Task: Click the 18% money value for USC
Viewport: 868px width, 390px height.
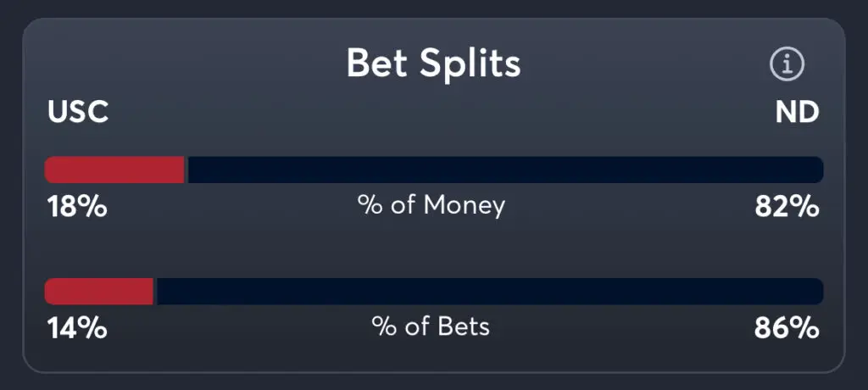Action: pyautogui.click(x=76, y=206)
